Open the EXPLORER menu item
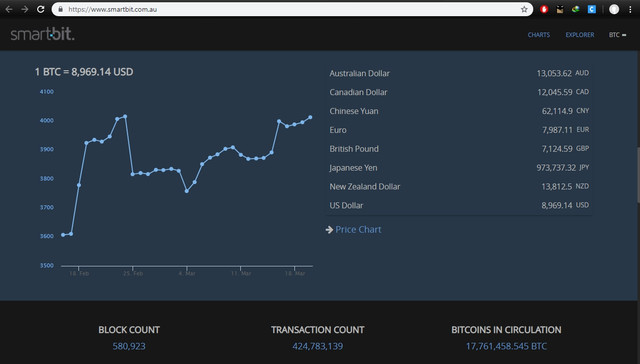 (x=580, y=35)
